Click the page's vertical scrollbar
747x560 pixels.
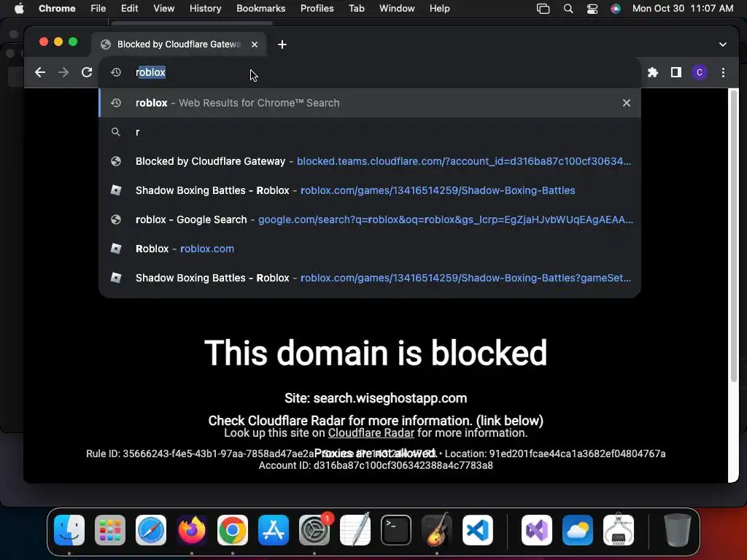coord(734,236)
